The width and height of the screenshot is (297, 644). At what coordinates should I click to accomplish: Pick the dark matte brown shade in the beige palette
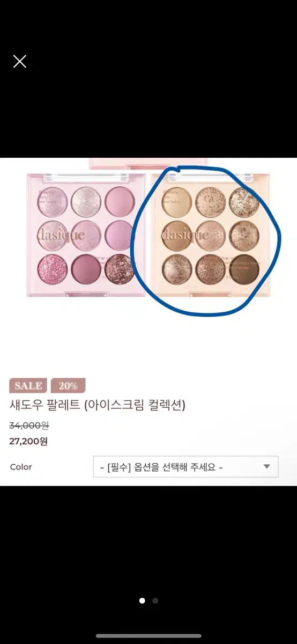(244, 270)
